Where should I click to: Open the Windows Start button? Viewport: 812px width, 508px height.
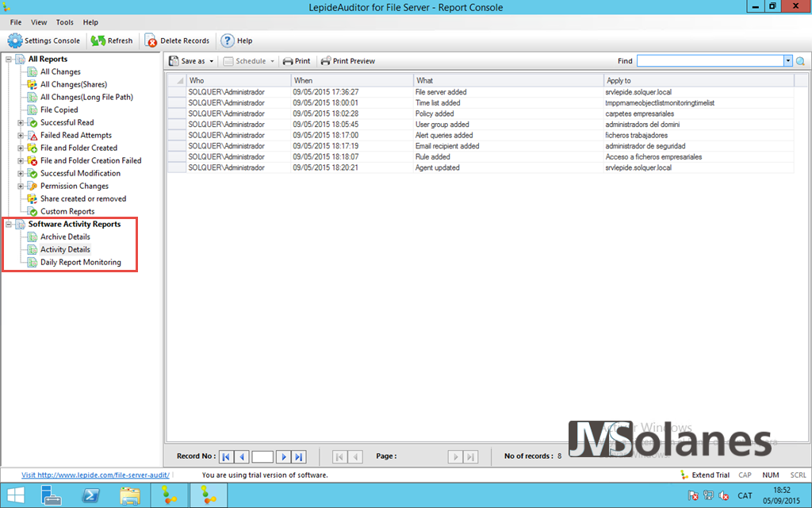coord(16,495)
